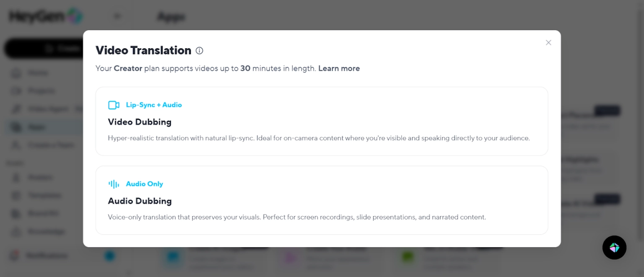The width and height of the screenshot is (644, 277).
Task: Click the Lip-Sync + Audio camera icon
Action: pyautogui.click(x=114, y=105)
